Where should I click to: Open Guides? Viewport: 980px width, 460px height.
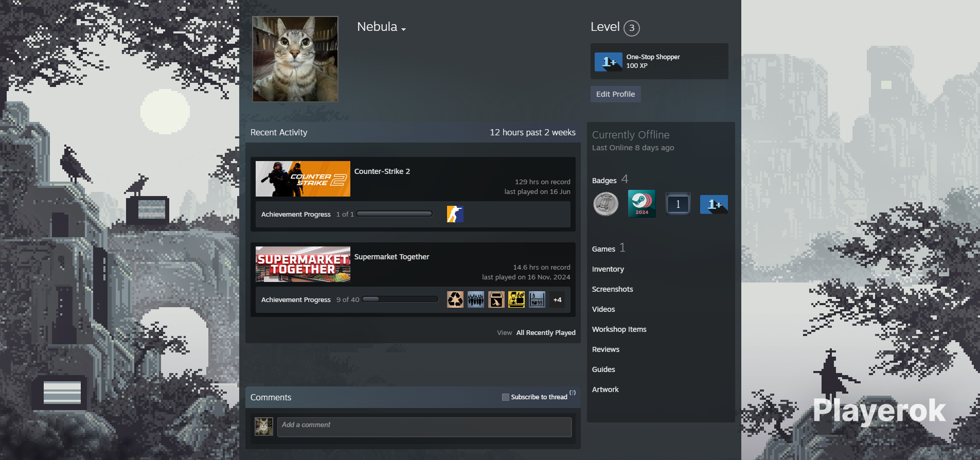click(603, 369)
